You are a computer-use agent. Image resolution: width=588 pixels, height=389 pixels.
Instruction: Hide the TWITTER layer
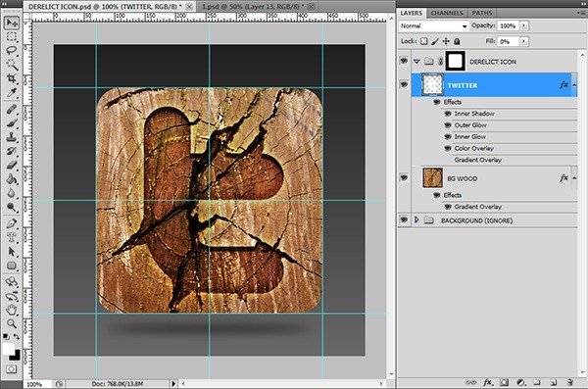click(x=404, y=84)
